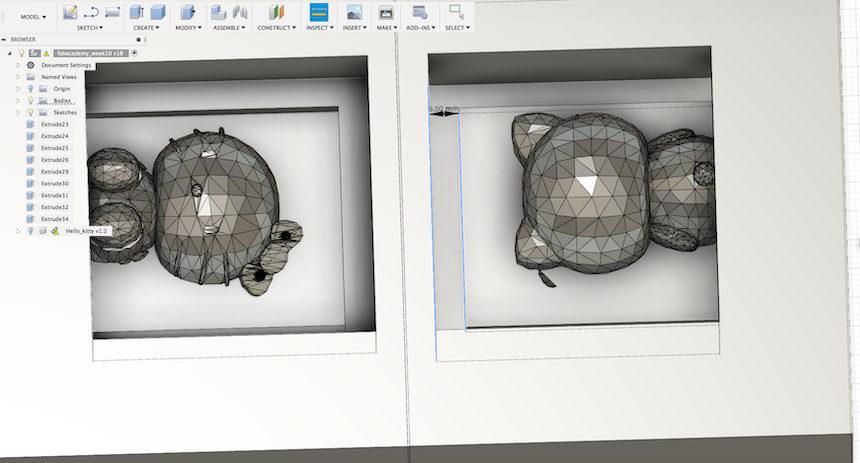The width and height of the screenshot is (860, 463).
Task: Click the New Component icon in Assemble
Action: click(219, 12)
